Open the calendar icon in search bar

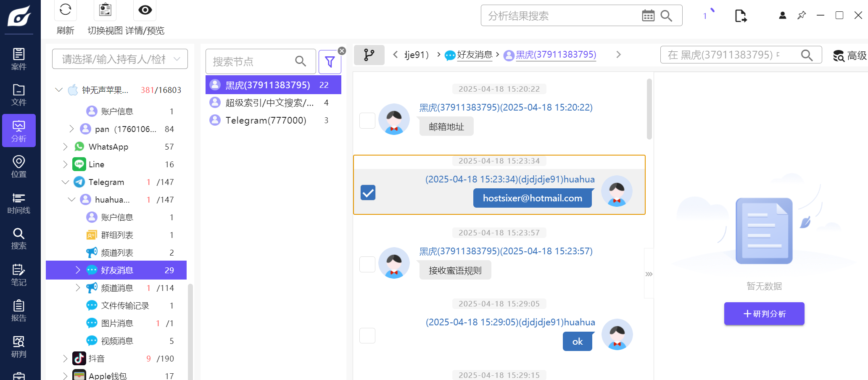(648, 16)
